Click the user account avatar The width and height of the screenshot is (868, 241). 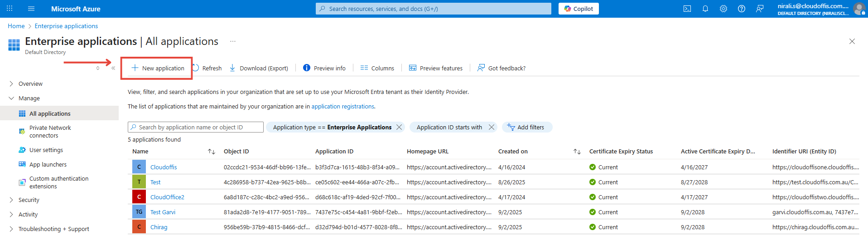[859, 9]
